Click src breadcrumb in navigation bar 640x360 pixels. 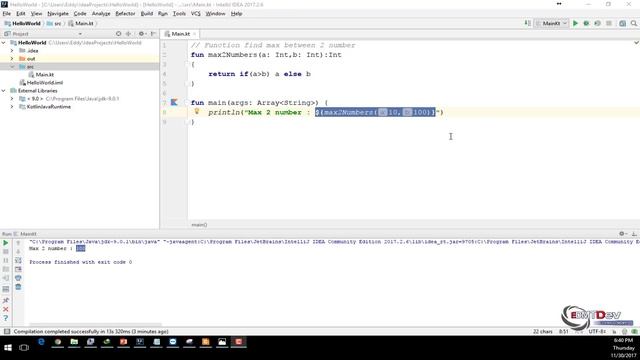point(54,23)
